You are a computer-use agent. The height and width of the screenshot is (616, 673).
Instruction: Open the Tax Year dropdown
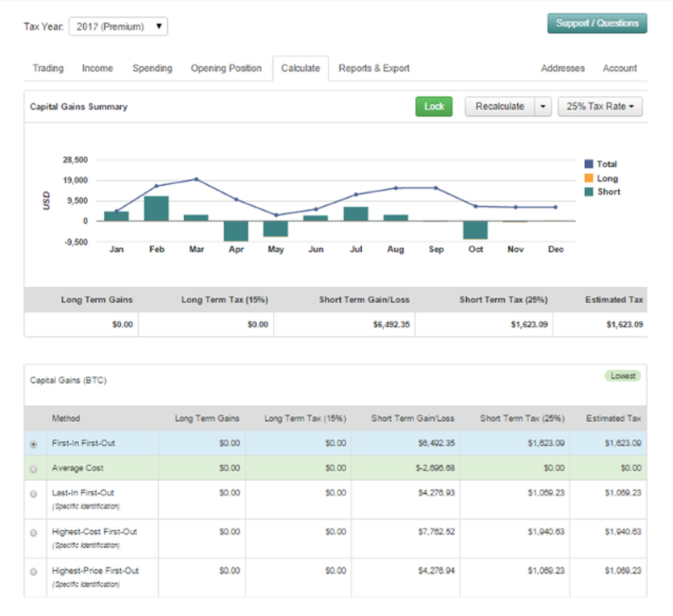pos(118,27)
